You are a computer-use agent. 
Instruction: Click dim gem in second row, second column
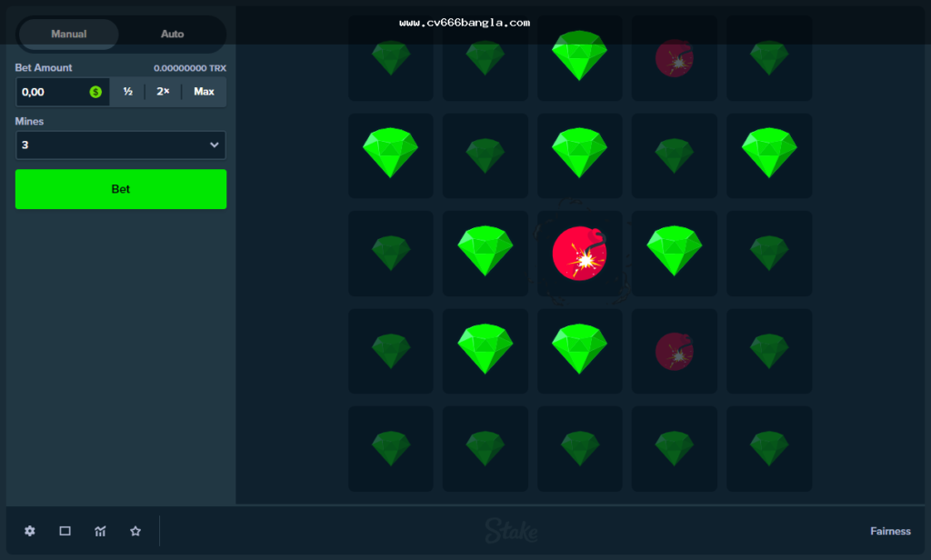[x=486, y=155]
